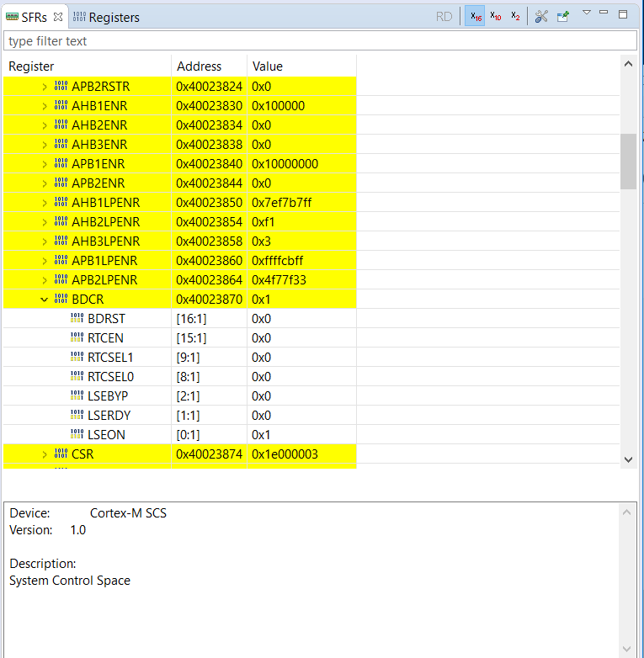Click the APB1ENR register icon

pos(61,163)
